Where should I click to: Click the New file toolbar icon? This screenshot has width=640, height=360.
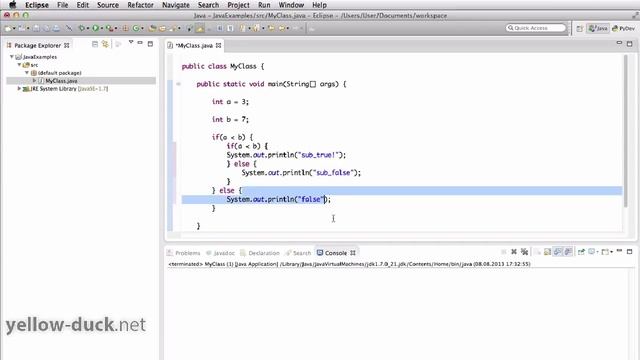coord(8,28)
